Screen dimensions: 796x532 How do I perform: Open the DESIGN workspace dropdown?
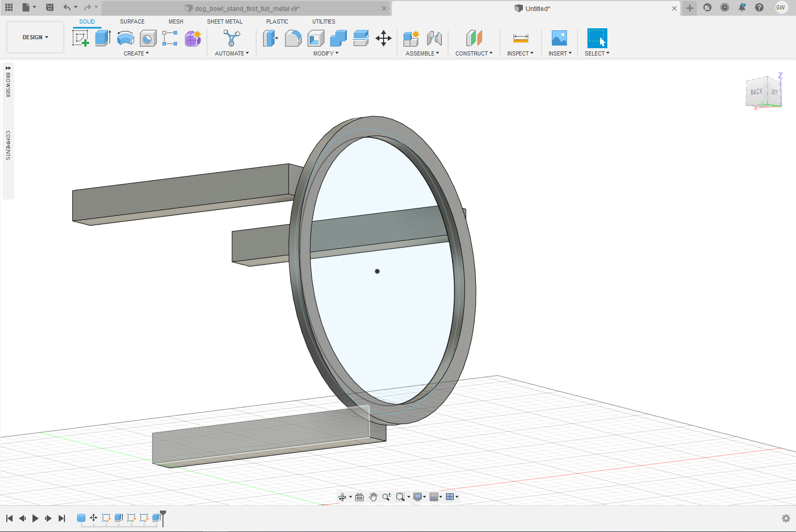(35, 37)
